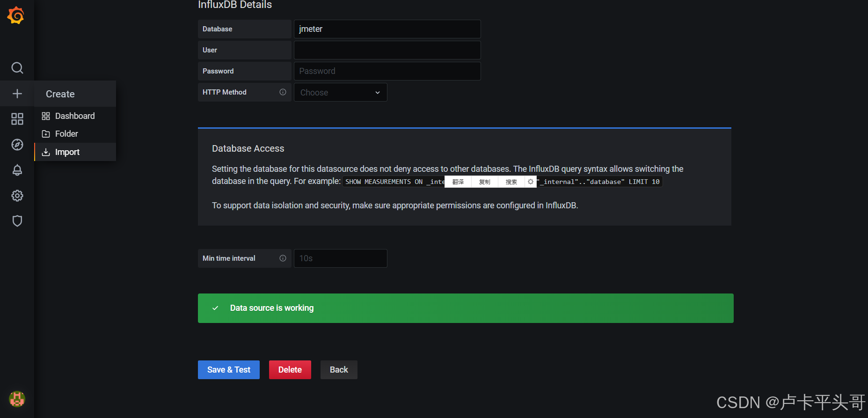Click the 'Database Access' heading
The width and height of the screenshot is (868, 418).
[248, 148]
